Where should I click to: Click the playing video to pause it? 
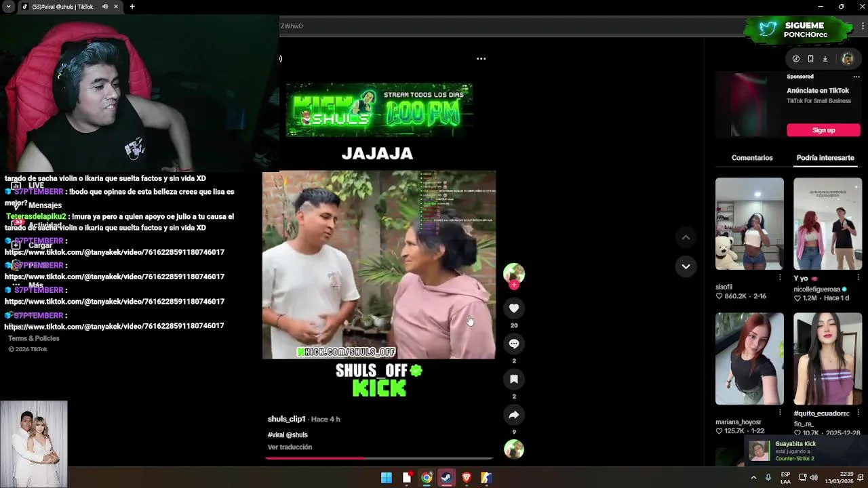point(379,264)
